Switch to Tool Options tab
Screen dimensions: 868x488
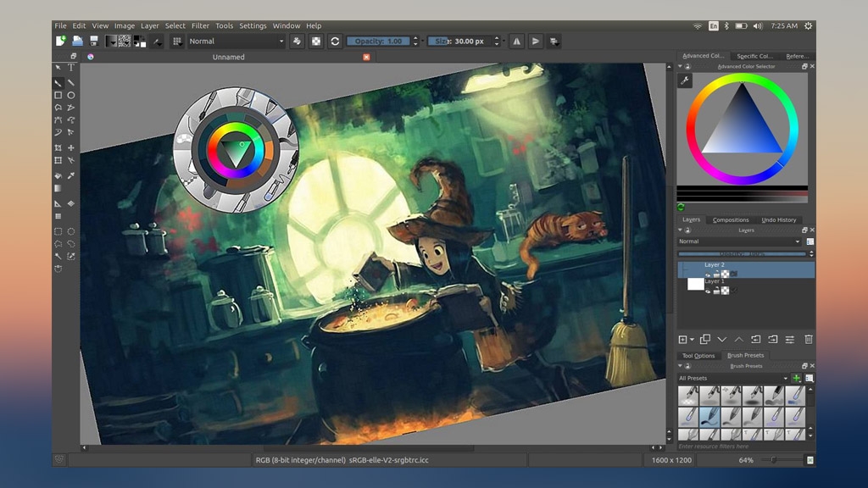point(698,355)
